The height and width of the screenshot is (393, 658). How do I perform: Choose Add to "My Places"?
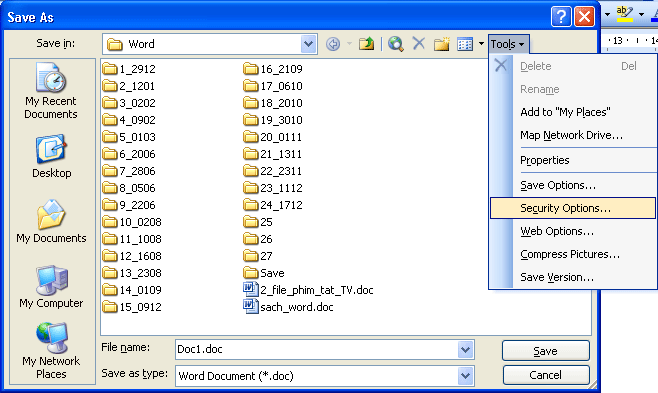(573, 112)
